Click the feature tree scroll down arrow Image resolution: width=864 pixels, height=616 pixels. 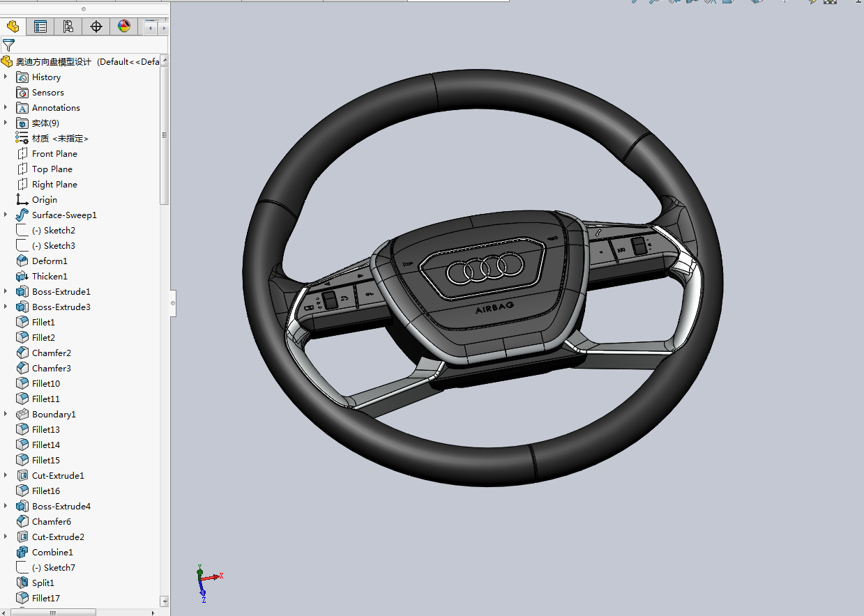point(165,601)
